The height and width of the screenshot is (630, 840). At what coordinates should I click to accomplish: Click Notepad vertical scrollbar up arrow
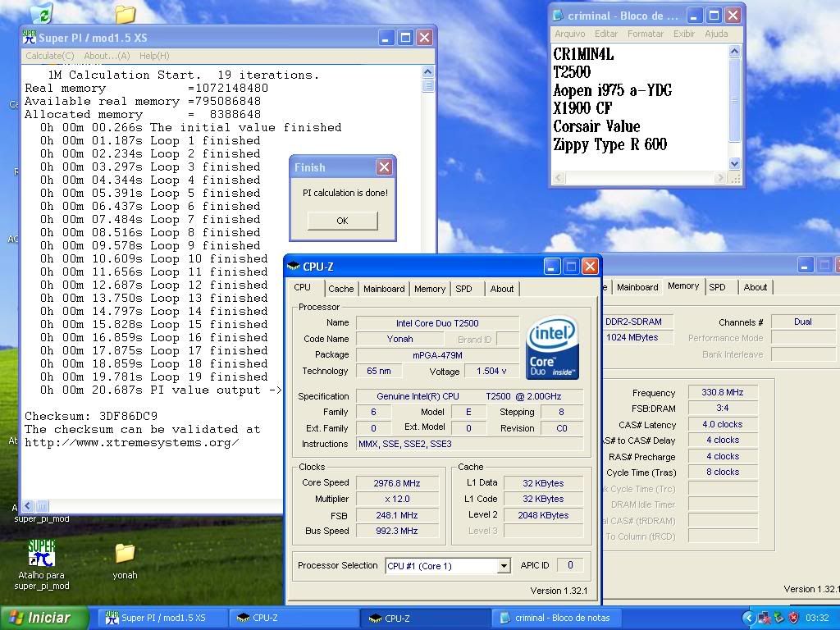click(734, 52)
